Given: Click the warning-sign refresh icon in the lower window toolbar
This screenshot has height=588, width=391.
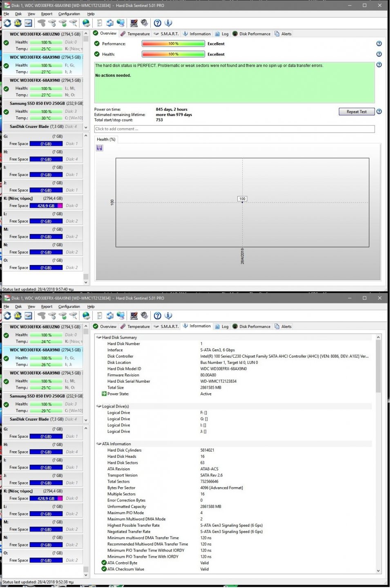Looking at the screenshot, I should coord(18,316).
